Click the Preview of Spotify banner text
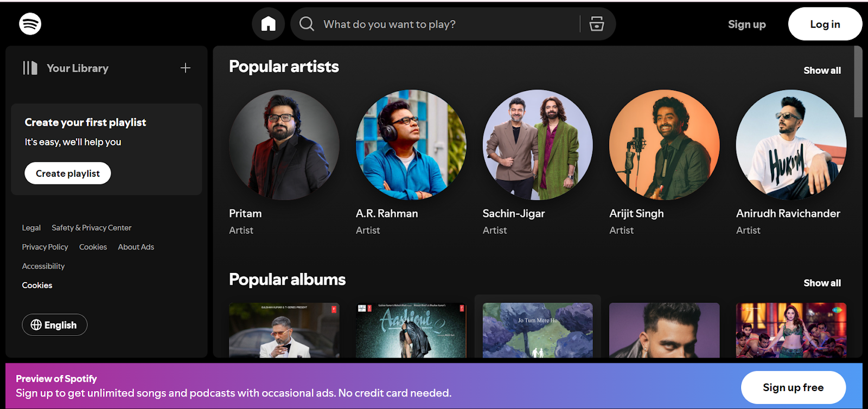Viewport: 868px width, 409px height. (x=56, y=379)
